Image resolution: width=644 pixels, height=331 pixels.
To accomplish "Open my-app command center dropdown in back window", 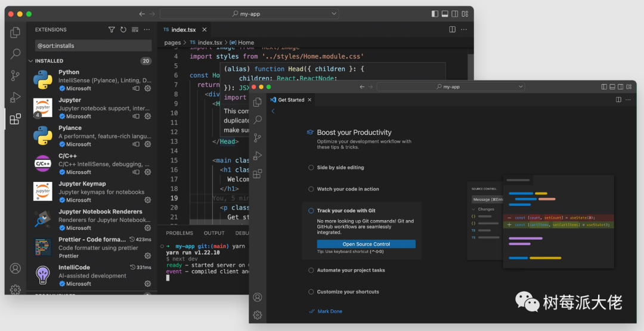I will click(x=334, y=14).
